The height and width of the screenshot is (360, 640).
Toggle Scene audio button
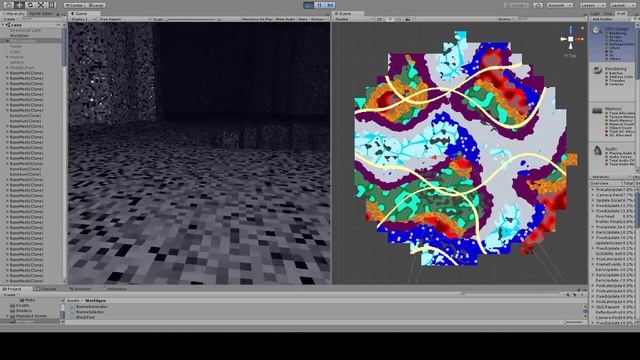click(399, 19)
